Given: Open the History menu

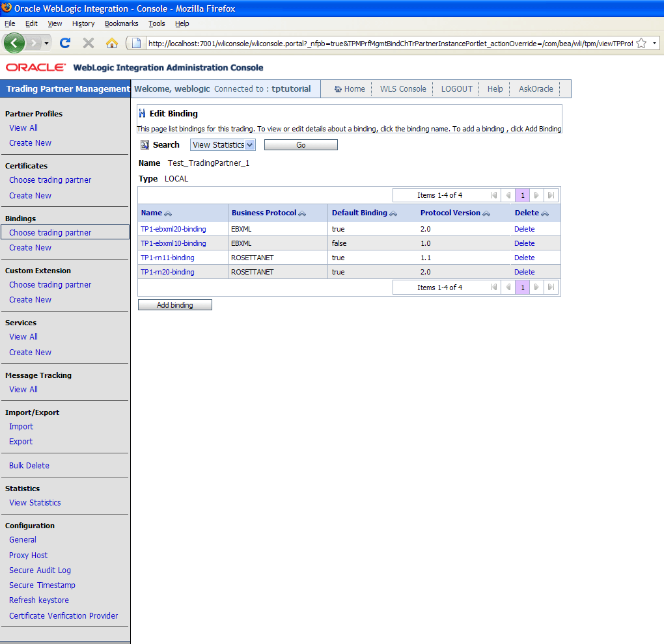Looking at the screenshot, I should pos(83,23).
